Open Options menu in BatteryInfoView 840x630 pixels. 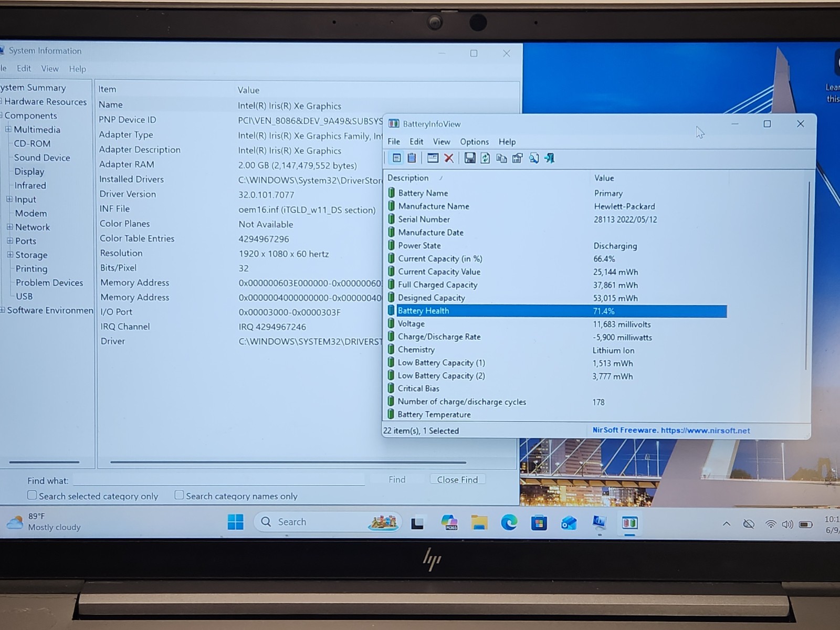click(x=475, y=142)
